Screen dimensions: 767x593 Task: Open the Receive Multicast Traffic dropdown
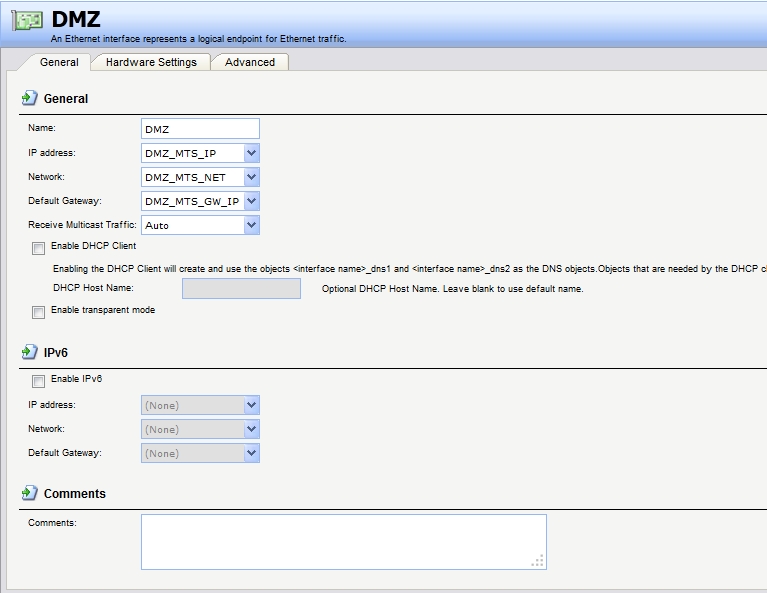(x=251, y=225)
